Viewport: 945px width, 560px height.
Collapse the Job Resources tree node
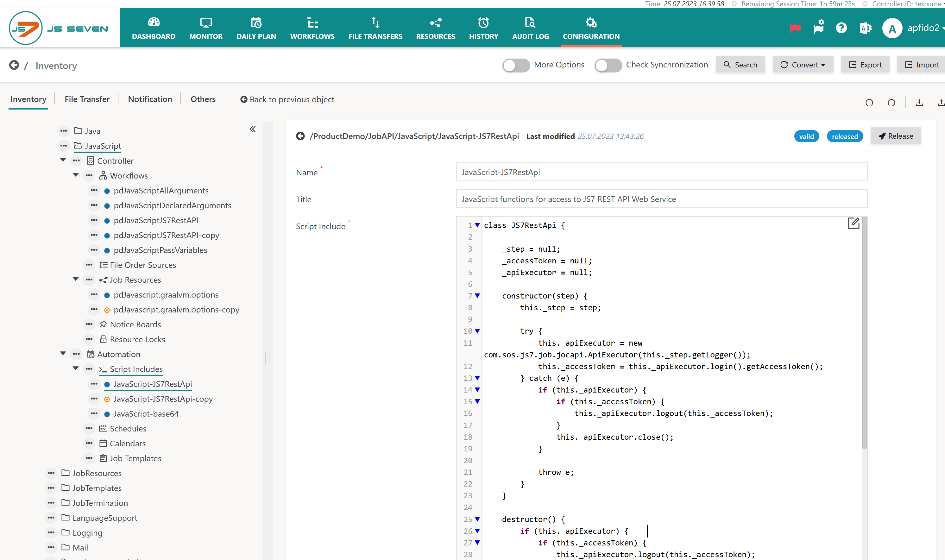tap(75, 279)
